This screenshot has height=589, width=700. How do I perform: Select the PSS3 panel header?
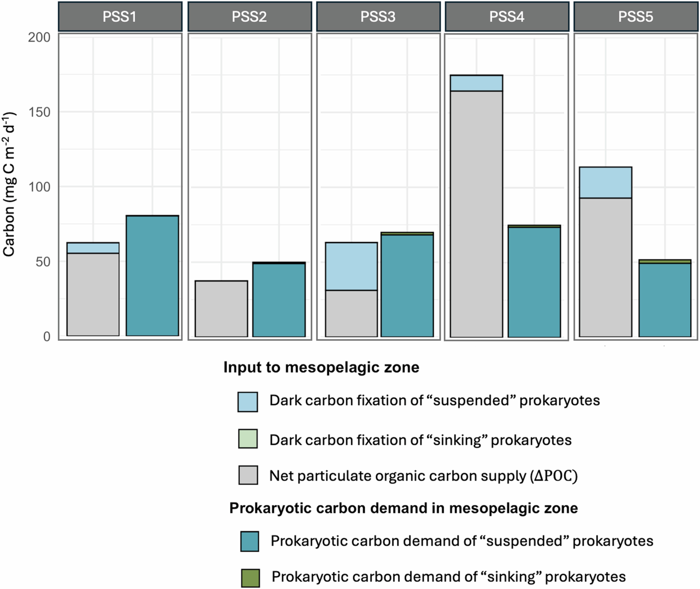pyautogui.click(x=378, y=17)
